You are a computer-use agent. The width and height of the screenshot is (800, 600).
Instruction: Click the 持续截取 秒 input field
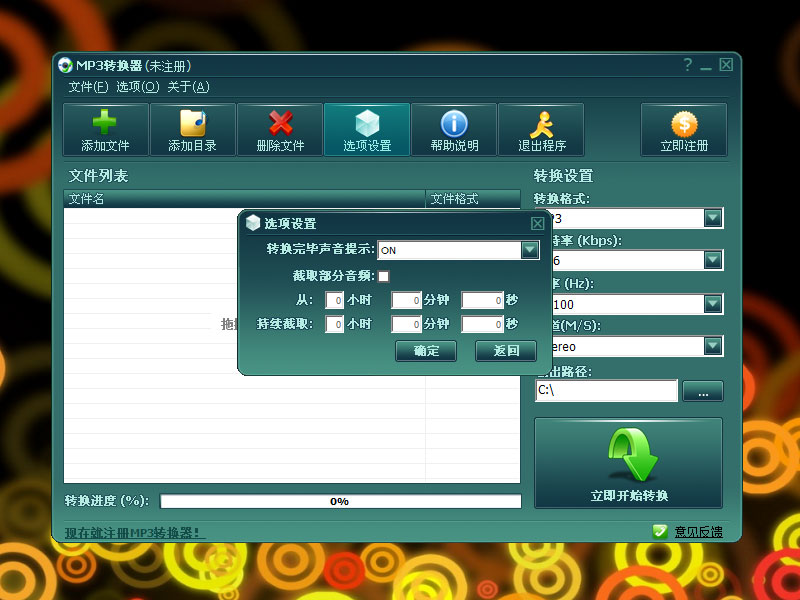point(483,324)
